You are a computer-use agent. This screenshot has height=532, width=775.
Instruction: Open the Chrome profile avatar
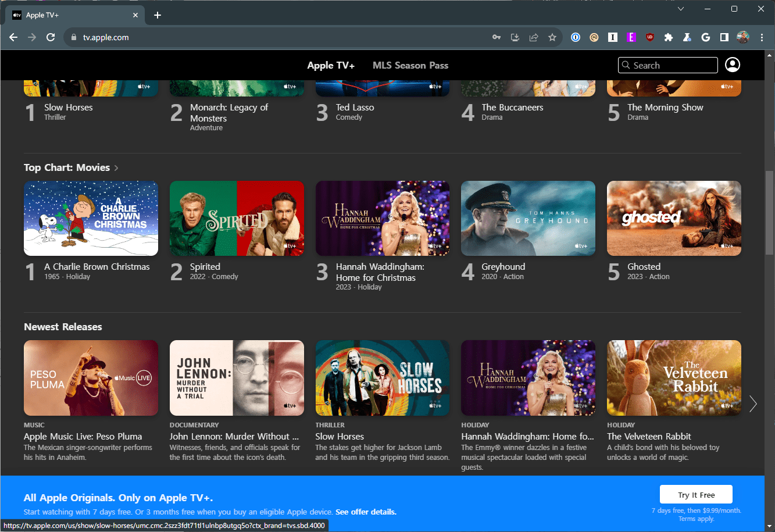743,37
